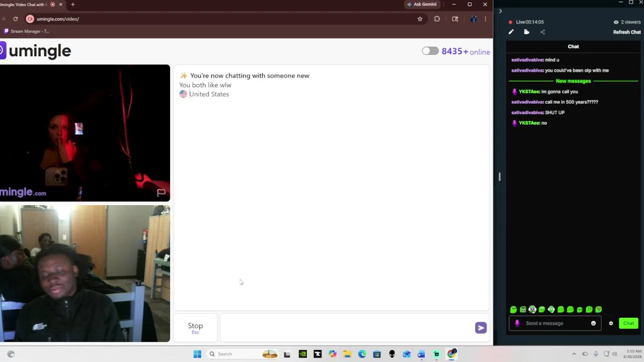Image resolution: width=644 pixels, height=362 pixels.
Task: Open the emoji picker smiley icon
Action: pyautogui.click(x=593, y=323)
